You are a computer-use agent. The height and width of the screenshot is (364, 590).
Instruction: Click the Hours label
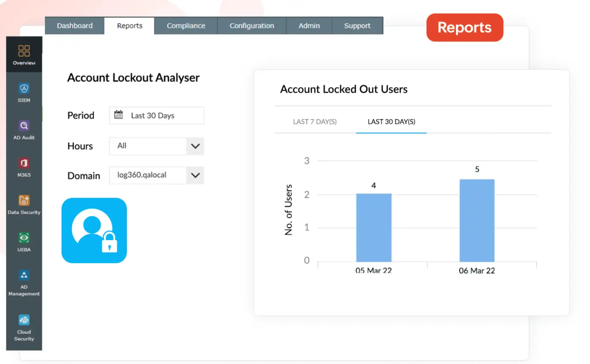[80, 146]
